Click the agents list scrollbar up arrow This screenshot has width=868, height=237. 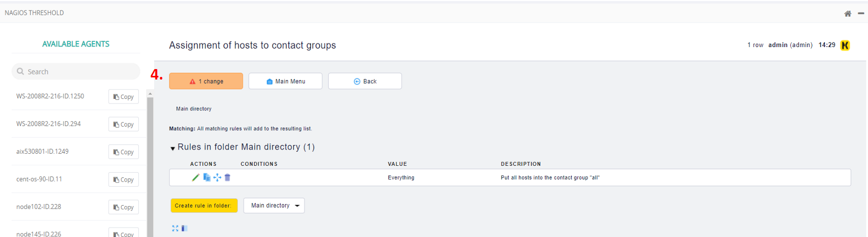(150, 94)
